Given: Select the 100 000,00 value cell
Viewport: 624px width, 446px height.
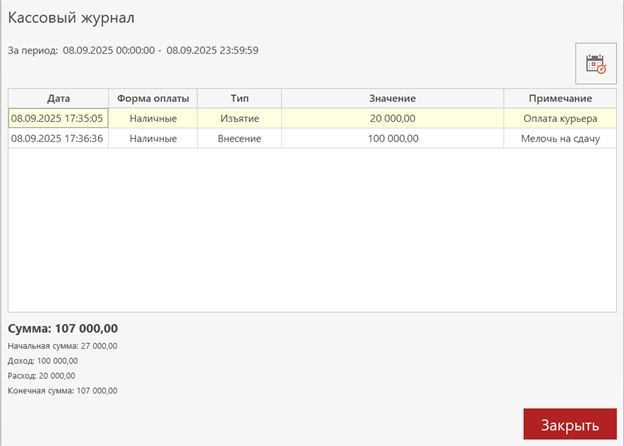Looking at the screenshot, I should point(391,139).
